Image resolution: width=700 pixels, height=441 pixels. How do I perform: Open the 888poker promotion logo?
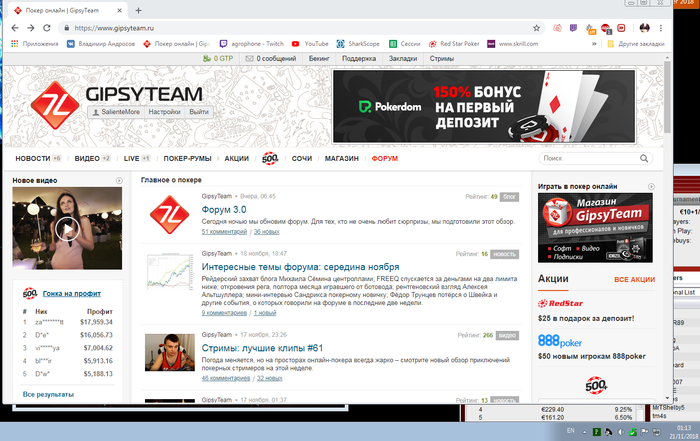[560, 341]
